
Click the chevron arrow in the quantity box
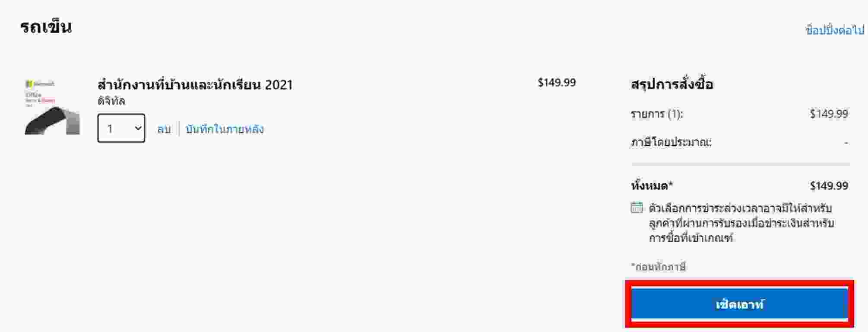tap(138, 128)
